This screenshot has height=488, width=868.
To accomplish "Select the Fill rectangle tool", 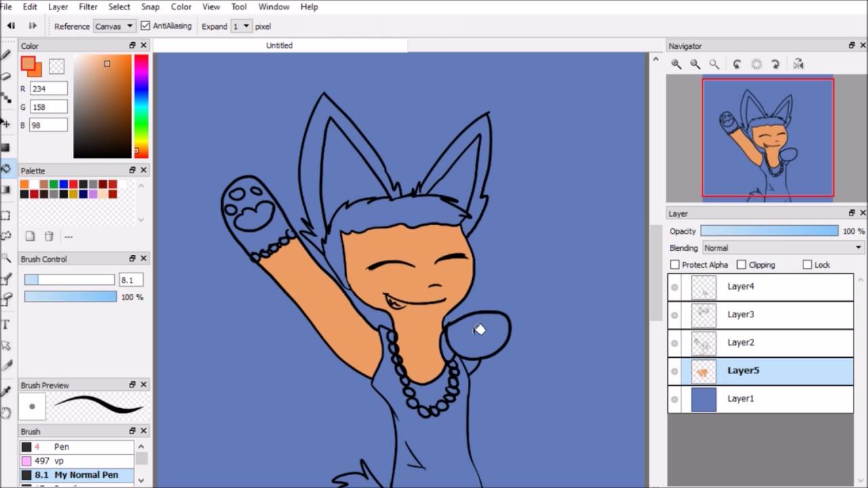I will coord(5,147).
